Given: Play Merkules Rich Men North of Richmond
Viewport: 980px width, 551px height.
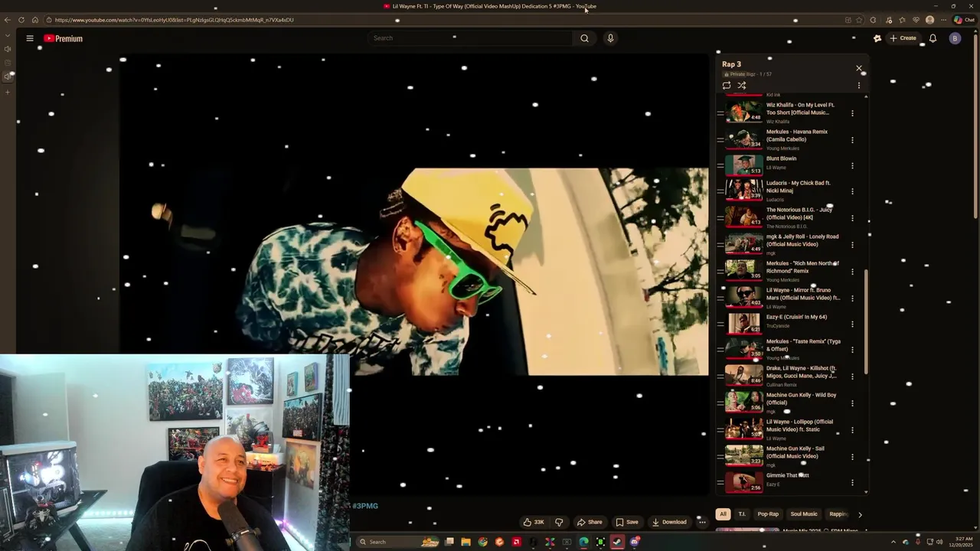Looking at the screenshot, I should point(786,270).
